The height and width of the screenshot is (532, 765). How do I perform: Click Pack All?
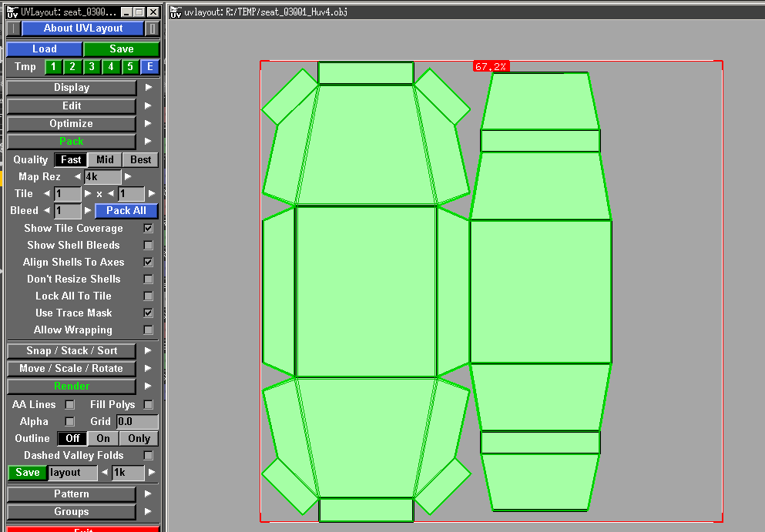(126, 211)
